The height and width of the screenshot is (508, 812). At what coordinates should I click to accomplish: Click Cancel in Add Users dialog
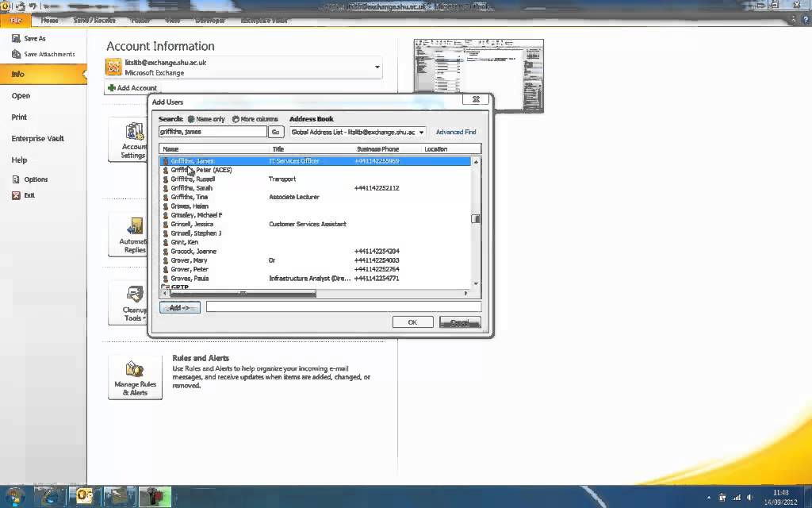click(460, 322)
